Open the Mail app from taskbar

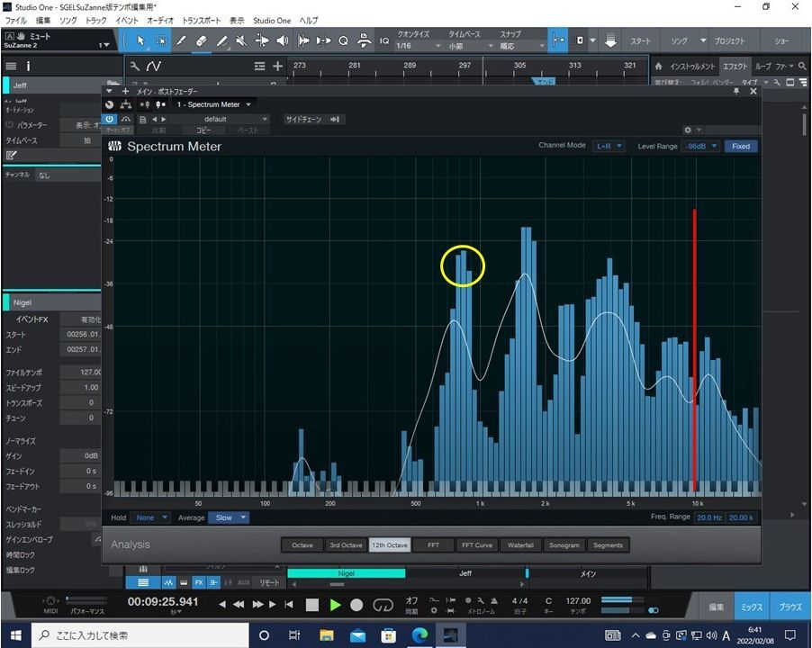(357, 635)
